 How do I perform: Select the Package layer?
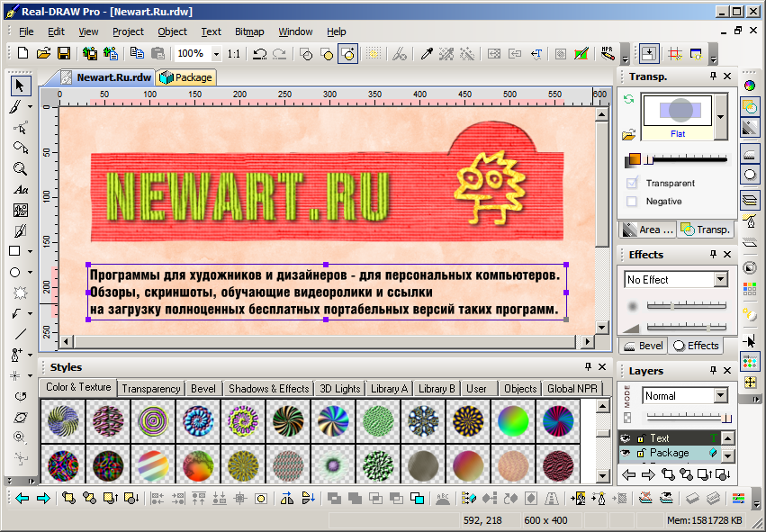click(670, 453)
